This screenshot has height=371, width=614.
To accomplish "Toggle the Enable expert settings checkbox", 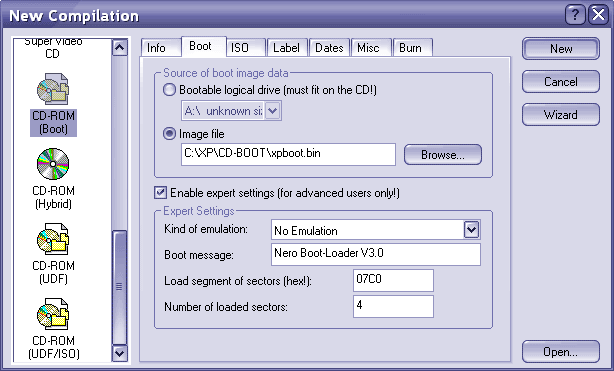I will tap(160, 193).
